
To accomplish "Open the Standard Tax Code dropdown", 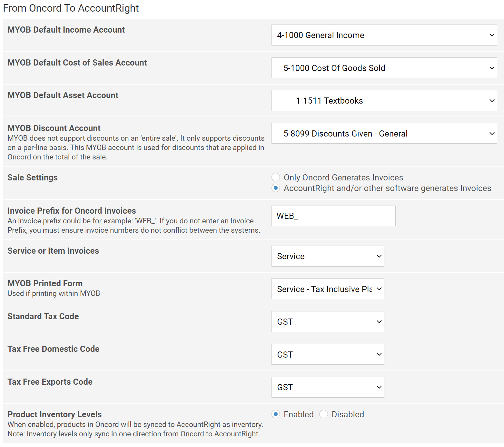I will point(328,322).
